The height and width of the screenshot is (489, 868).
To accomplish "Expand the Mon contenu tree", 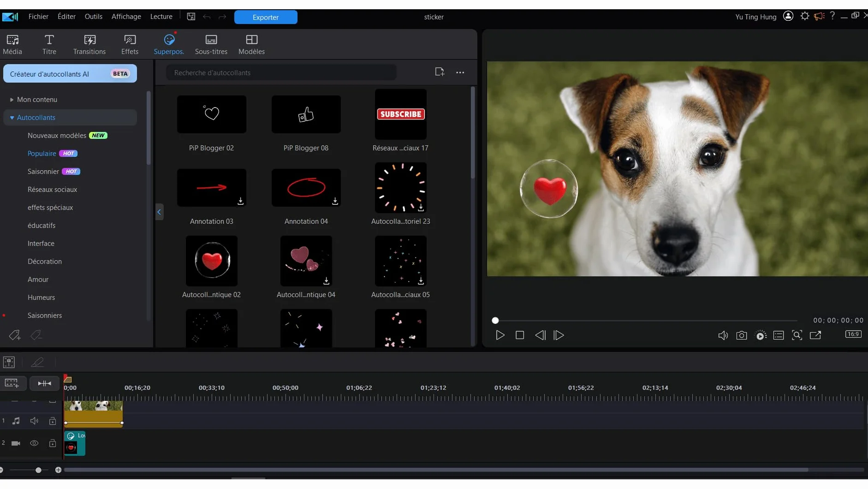I will 12,100.
